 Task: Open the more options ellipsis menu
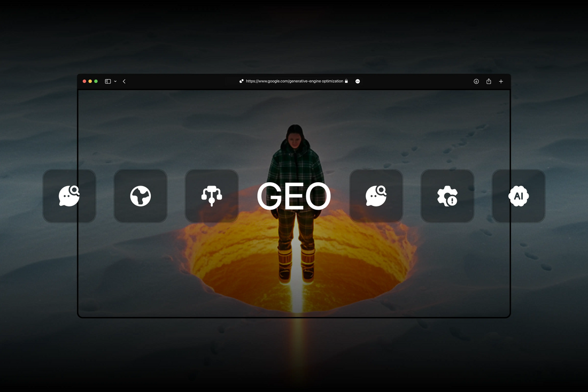357,81
